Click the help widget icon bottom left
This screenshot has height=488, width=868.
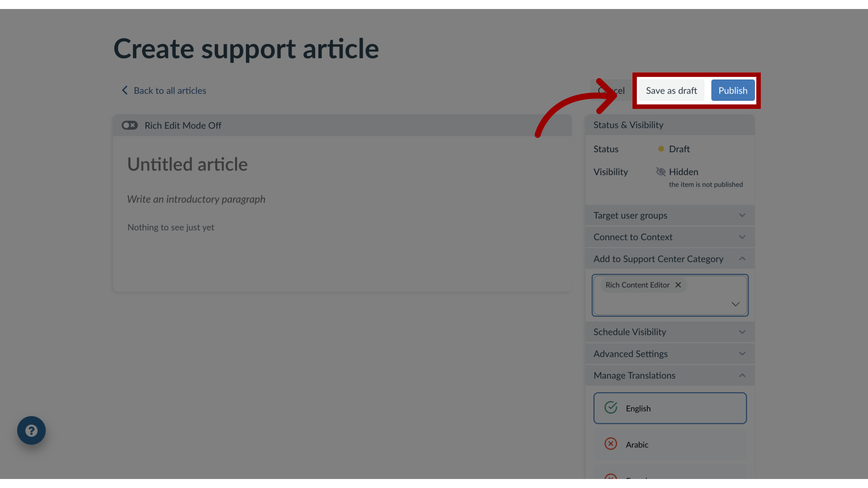[32, 430]
